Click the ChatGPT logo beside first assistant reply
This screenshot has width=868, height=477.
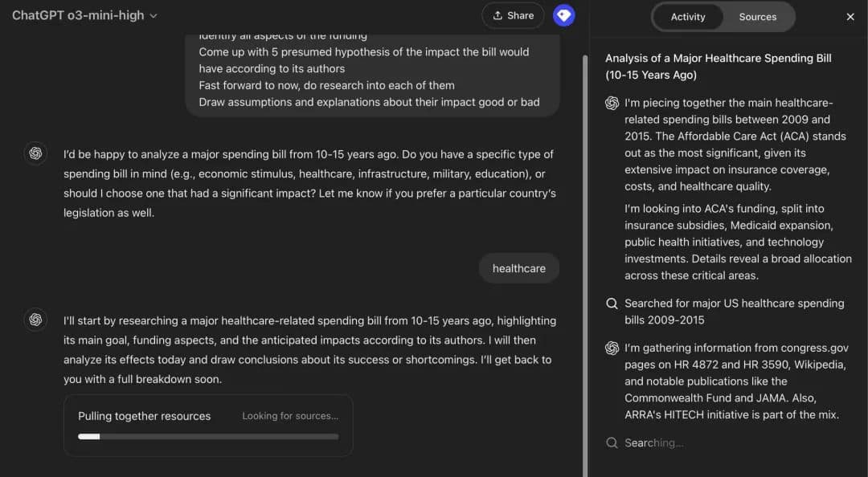point(35,153)
